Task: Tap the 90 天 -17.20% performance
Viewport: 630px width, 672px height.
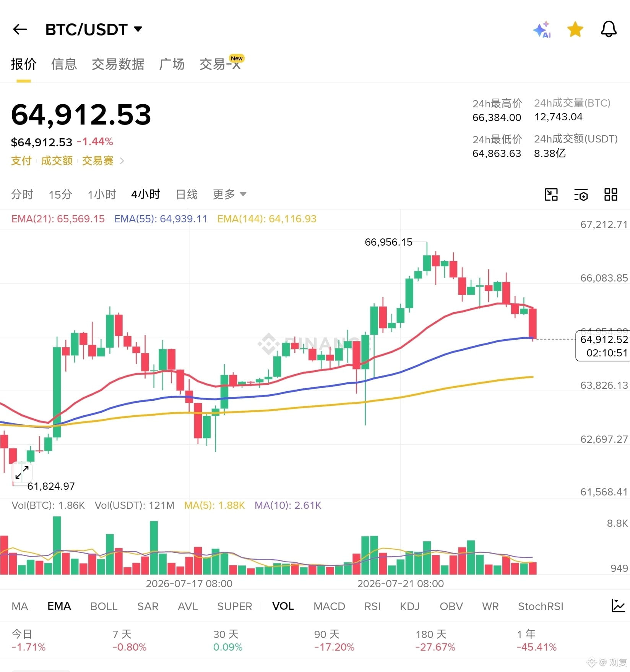Action: click(334, 640)
